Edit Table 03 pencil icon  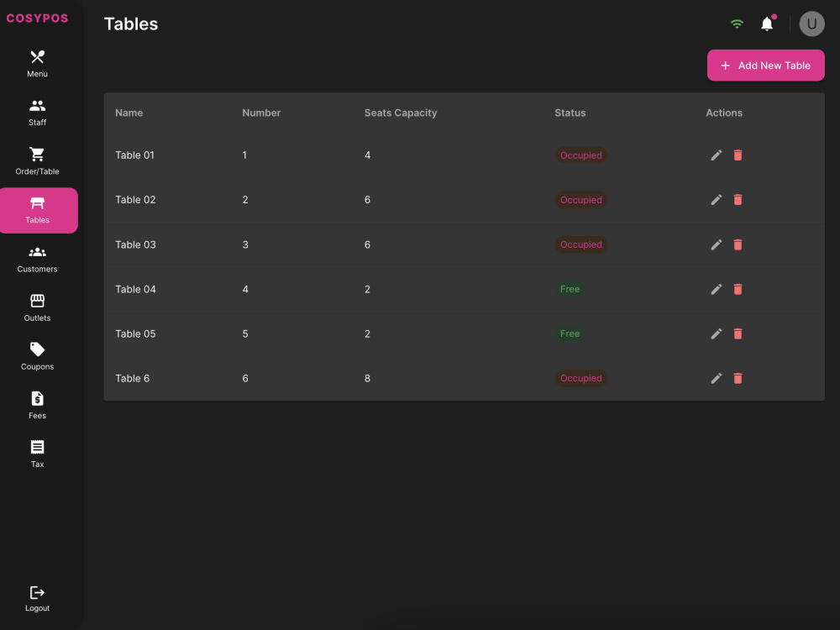point(717,244)
